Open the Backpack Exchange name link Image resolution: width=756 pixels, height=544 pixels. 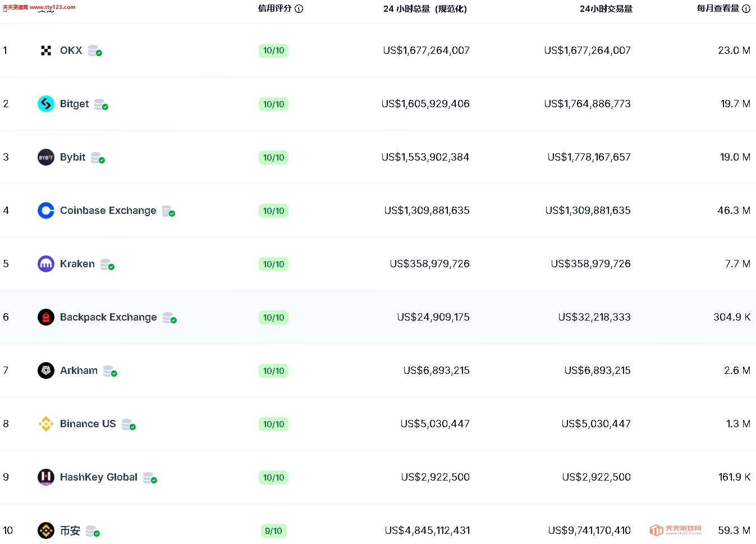108,317
